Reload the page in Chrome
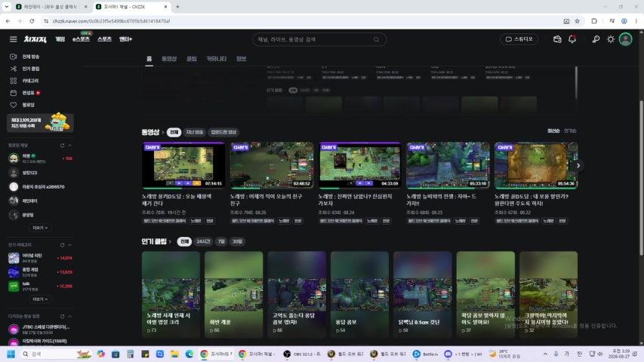The image size is (644, 362). click(32, 21)
